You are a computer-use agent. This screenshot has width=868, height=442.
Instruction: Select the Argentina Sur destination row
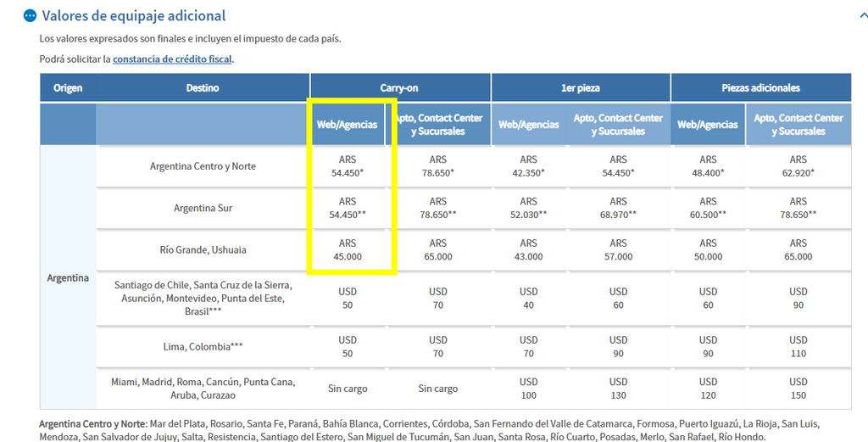click(203, 208)
